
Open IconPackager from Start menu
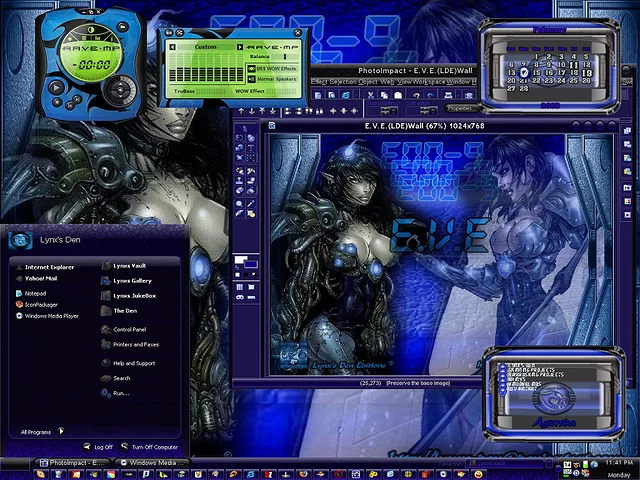pyautogui.click(x=36, y=304)
